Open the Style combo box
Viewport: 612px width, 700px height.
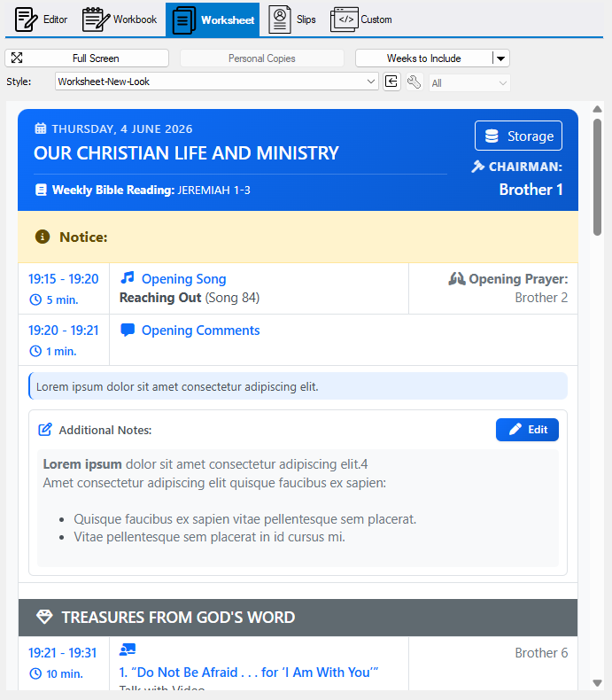[217, 82]
